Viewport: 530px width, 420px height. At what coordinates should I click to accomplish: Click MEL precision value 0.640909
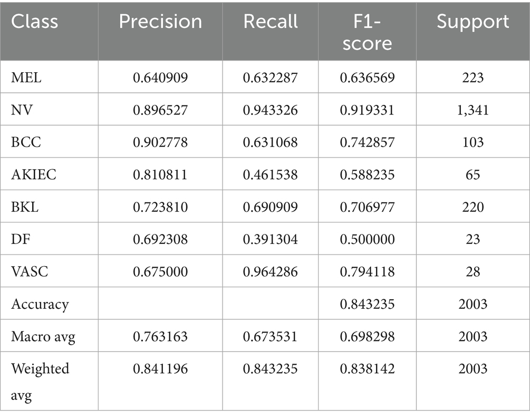coord(160,77)
